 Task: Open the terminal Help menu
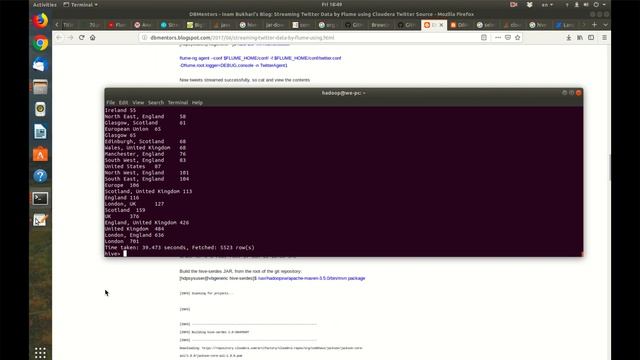pos(197,102)
